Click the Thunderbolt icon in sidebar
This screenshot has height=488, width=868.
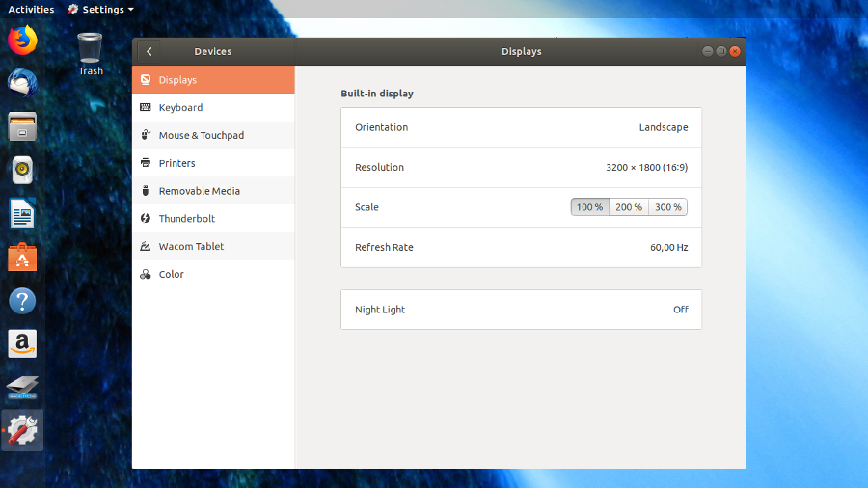(146, 219)
